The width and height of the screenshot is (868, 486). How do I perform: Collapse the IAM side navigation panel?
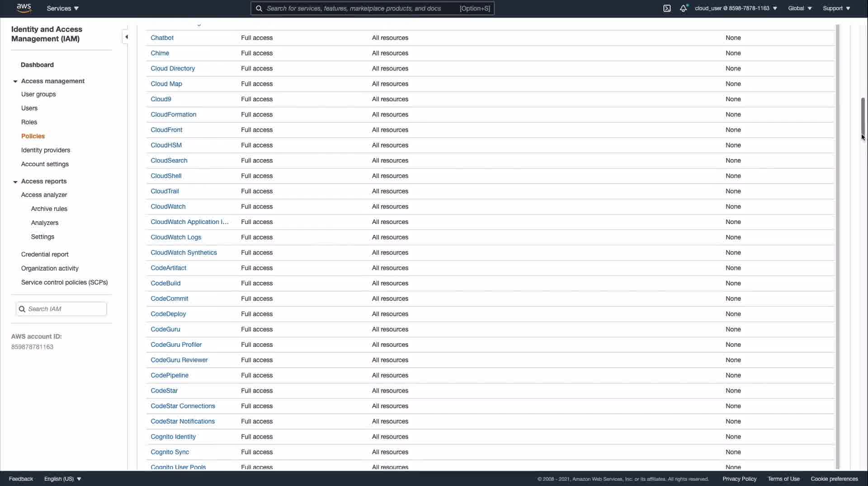pos(126,37)
